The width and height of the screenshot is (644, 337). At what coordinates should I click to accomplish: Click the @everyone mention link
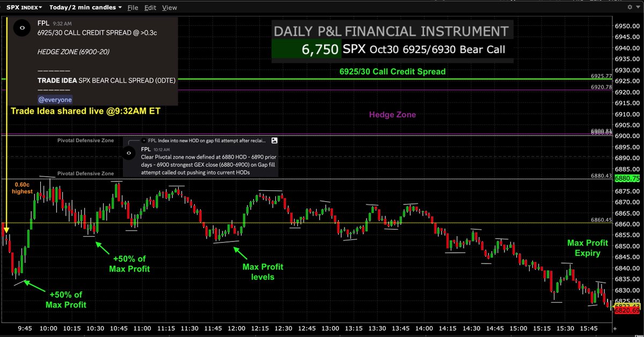click(55, 99)
